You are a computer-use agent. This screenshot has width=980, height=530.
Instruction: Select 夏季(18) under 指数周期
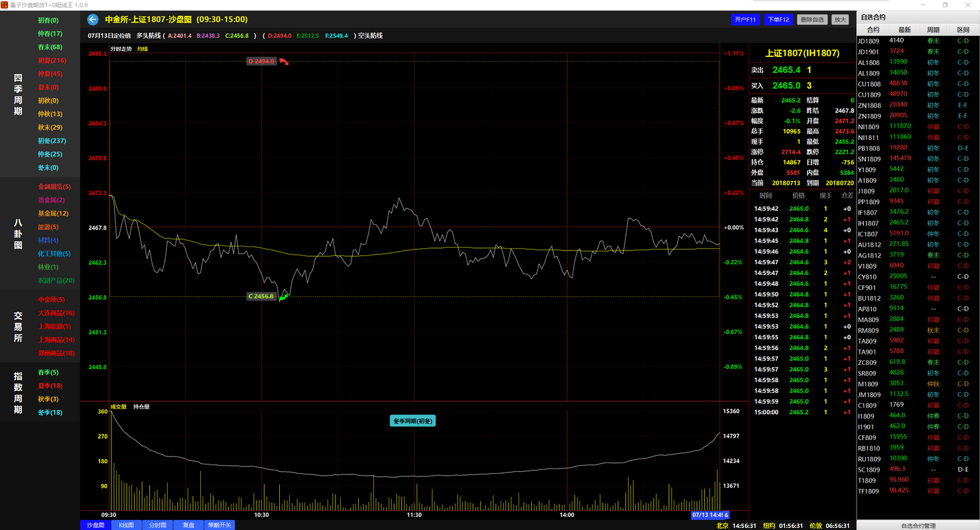point(50,386)
